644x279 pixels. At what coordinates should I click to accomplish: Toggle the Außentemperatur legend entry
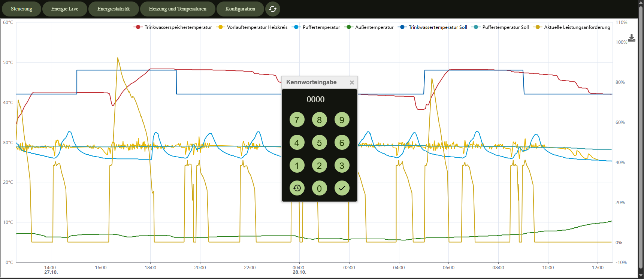pos(369,27)
